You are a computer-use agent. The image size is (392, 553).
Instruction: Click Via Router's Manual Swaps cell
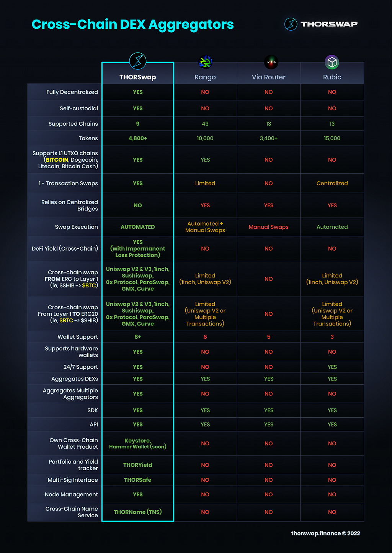pyautogui.click(x=269, y=227)
